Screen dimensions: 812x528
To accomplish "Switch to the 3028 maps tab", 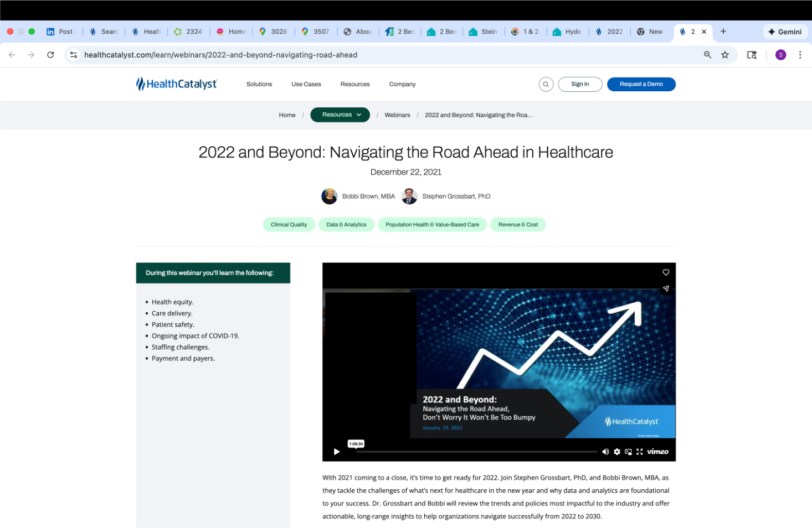I will pos(273,32).
